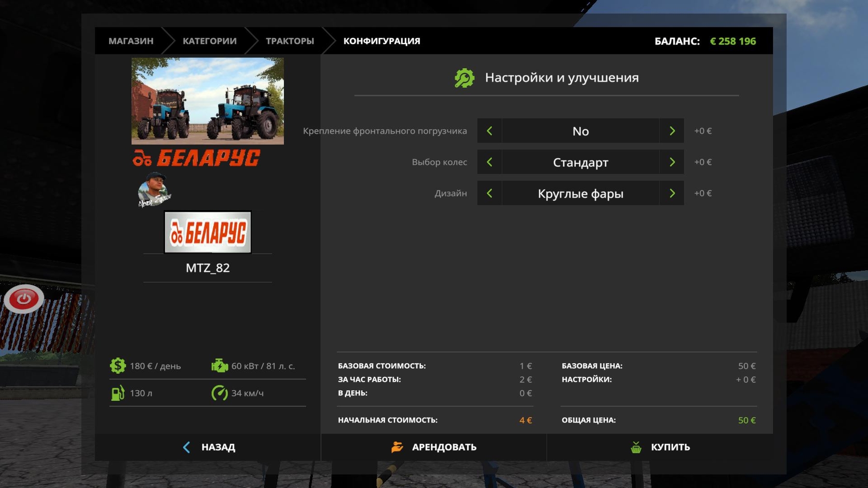Click the green wrench gear settings icon
The image size is (868, 488).
(464, 78)
